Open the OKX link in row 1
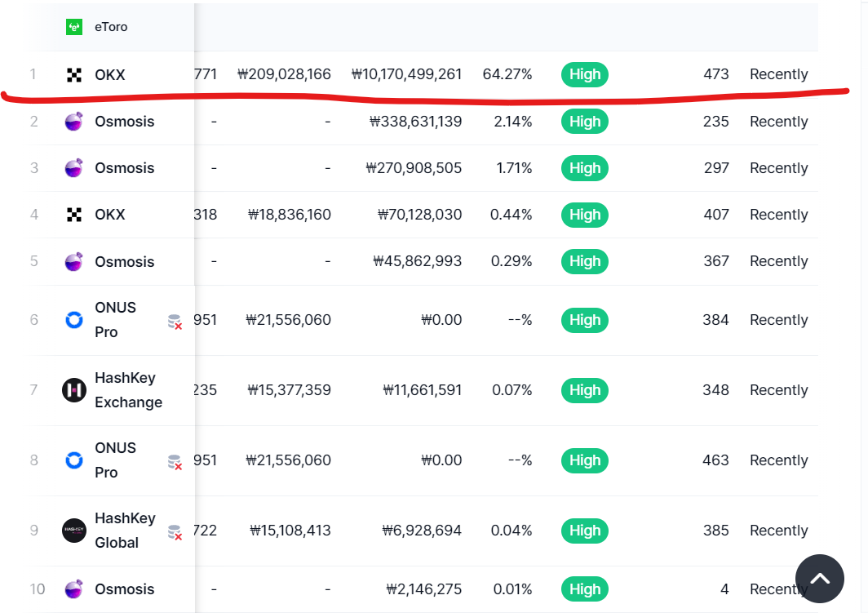 tap(109, 75)
